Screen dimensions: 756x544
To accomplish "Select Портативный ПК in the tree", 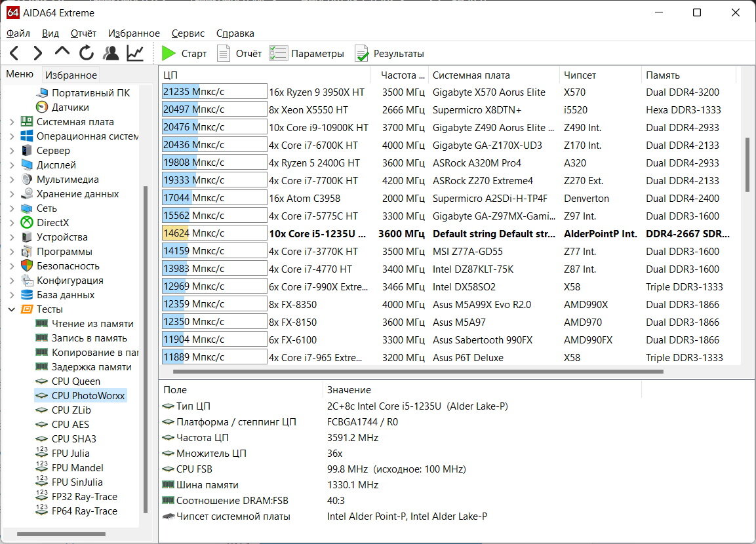I will click(x=90, y=92).
